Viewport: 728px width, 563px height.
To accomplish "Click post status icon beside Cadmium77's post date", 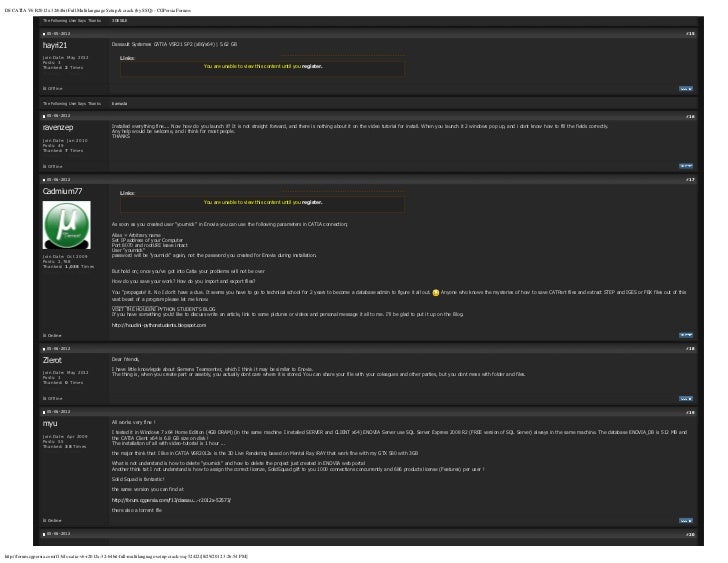I will [44, 180].
